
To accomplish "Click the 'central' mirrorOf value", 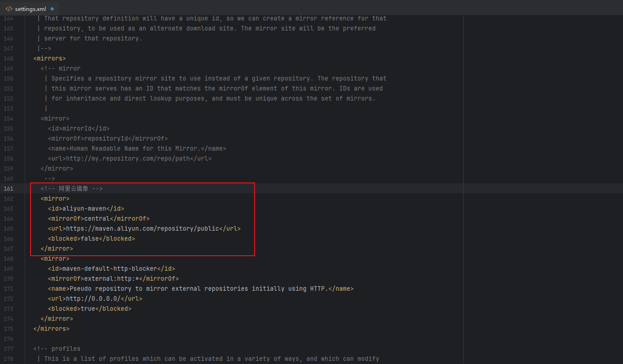I will tap(97, 218).
